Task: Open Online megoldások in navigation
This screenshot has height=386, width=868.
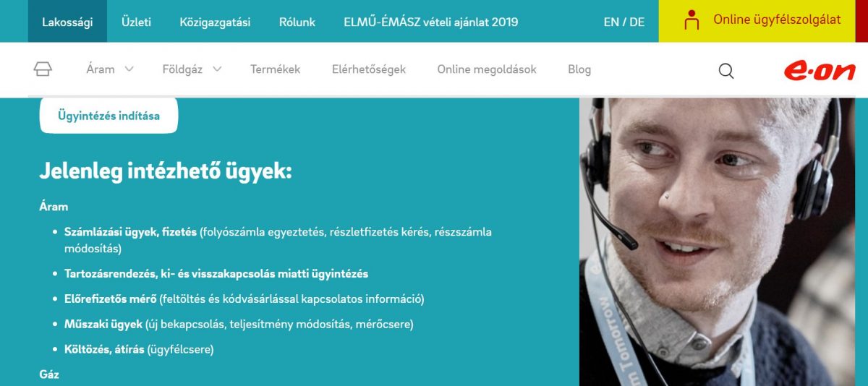Action: [487, 69]
